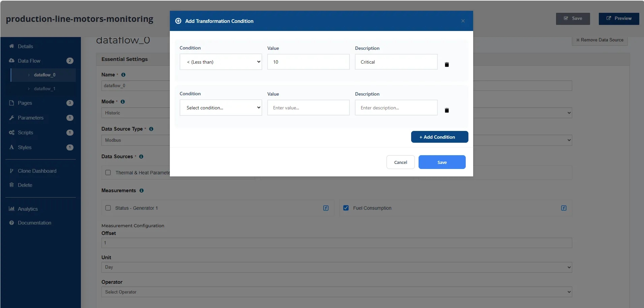The width and height of the screenshot is (644, 308).
Task: Delete the first condition row via trash icon
Action: (447, 64)
